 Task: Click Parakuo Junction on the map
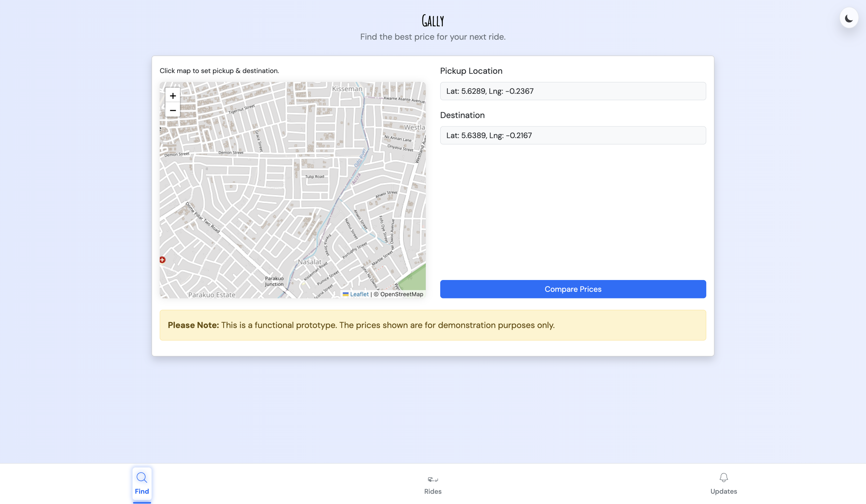(x=274, y=281)
